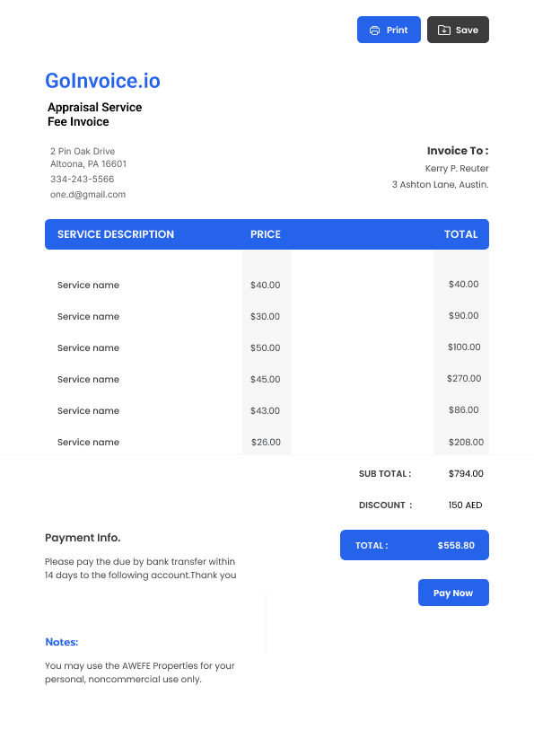Select the PRICE column header
534x756 pixels.
pos(266,234)
